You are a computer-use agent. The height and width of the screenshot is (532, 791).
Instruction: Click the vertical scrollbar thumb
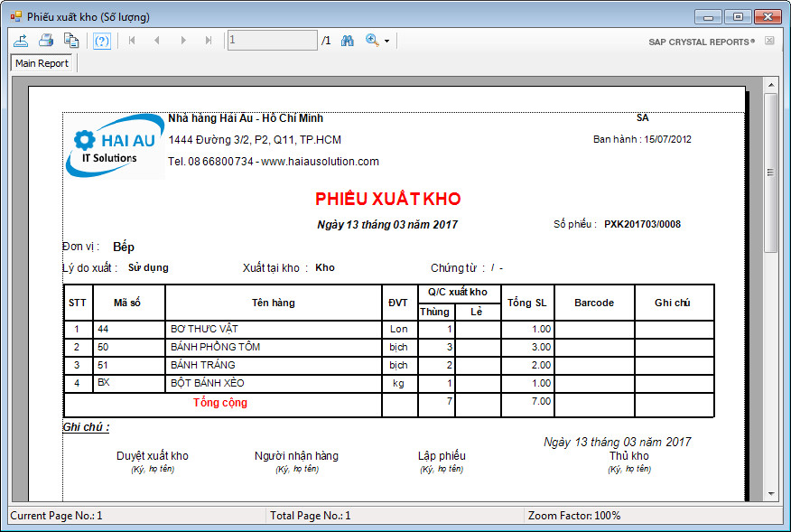pyautogui.click(x=770, y=173)
